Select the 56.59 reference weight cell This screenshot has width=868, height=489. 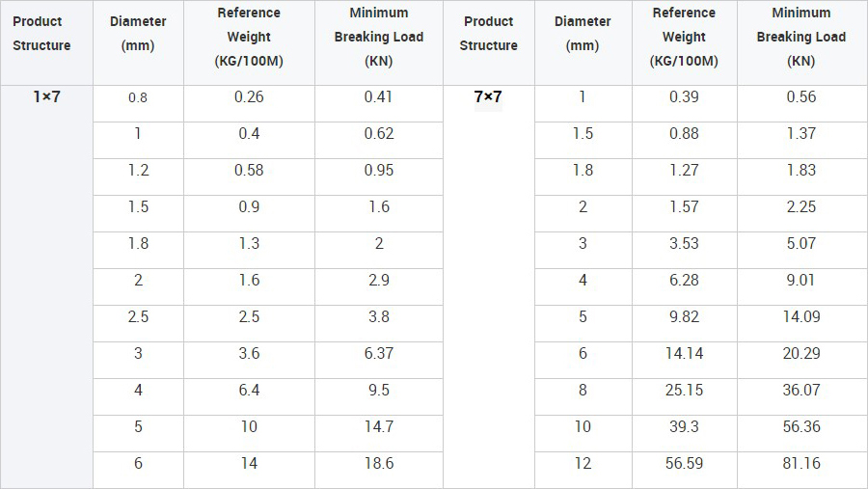684,463
